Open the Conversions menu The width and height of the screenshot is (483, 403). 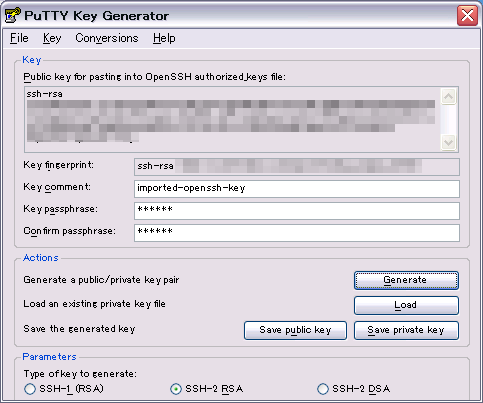107,38
